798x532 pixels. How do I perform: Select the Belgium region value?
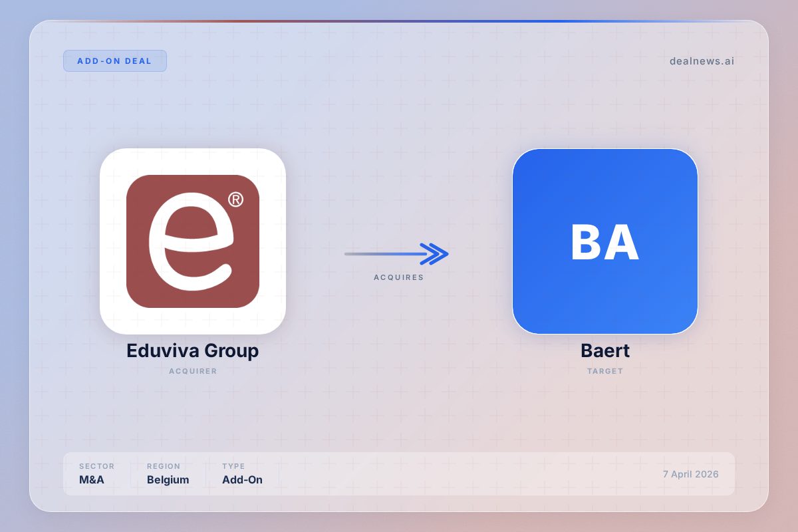coord(168,479)
